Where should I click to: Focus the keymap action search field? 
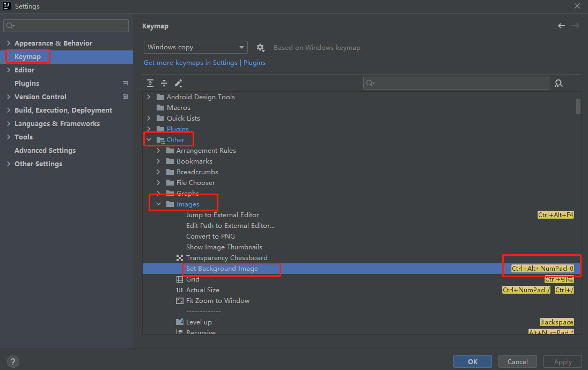point(456,83)
